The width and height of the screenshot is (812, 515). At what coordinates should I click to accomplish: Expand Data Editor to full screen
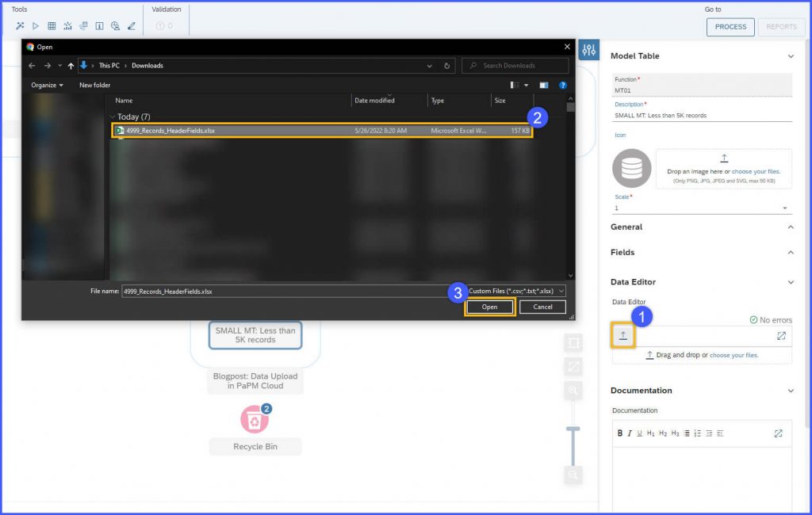781,336
